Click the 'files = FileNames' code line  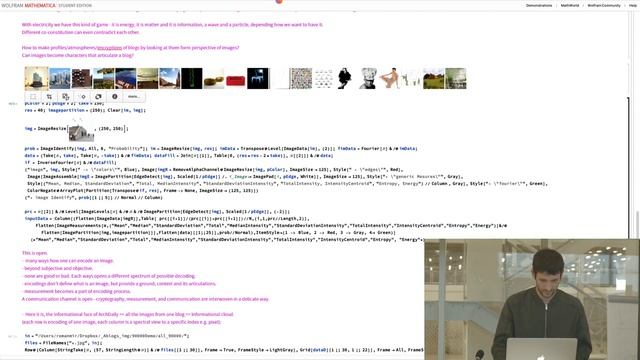pyautogui.click(x=63, y=343)
